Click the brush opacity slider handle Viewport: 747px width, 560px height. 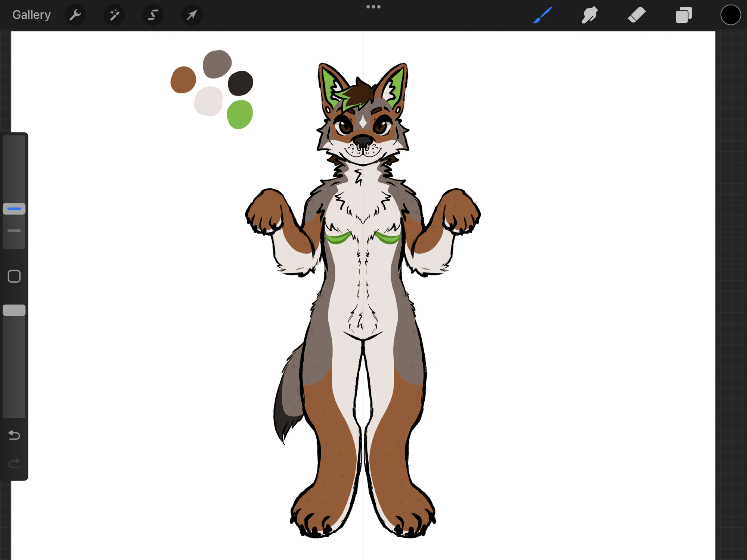click(14, 310)
